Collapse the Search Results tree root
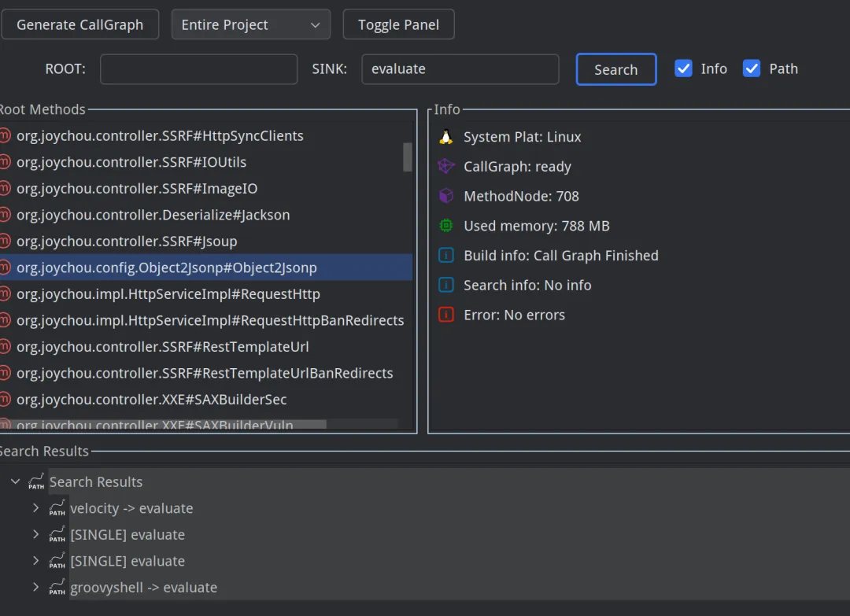Viewport: 850px width, 616px height. coord(15,481)
